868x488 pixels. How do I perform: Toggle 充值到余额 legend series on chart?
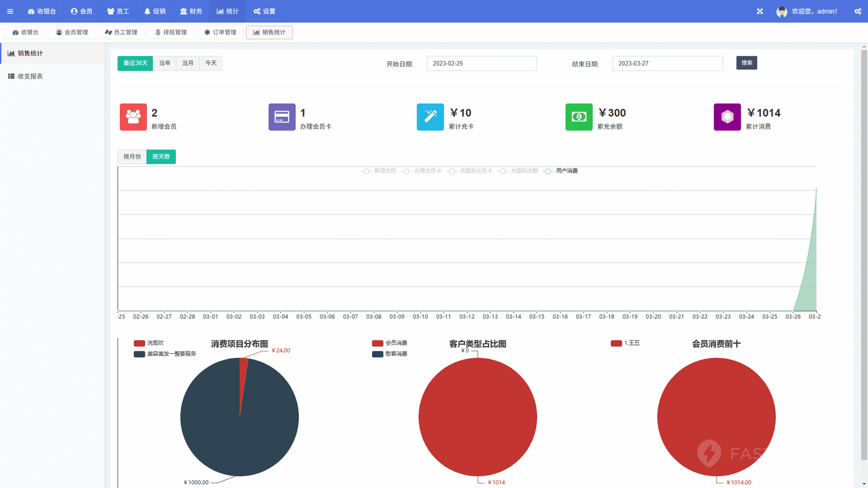point(518,171)
